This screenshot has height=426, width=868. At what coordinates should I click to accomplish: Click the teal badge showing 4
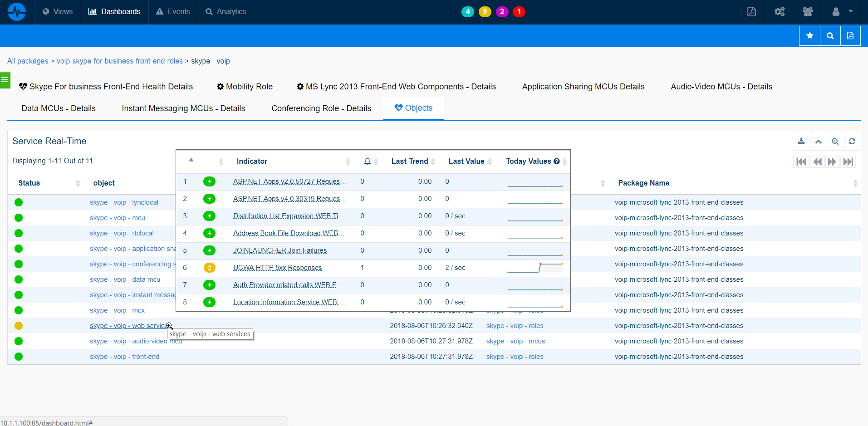point(468,12)
